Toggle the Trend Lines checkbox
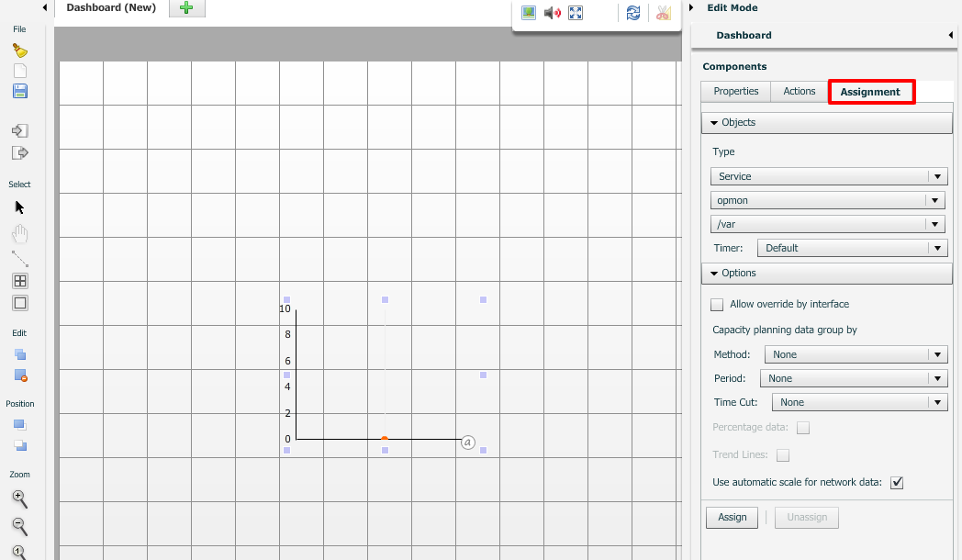962x560 pixels. pyautogui.click(x=783, y=455)
